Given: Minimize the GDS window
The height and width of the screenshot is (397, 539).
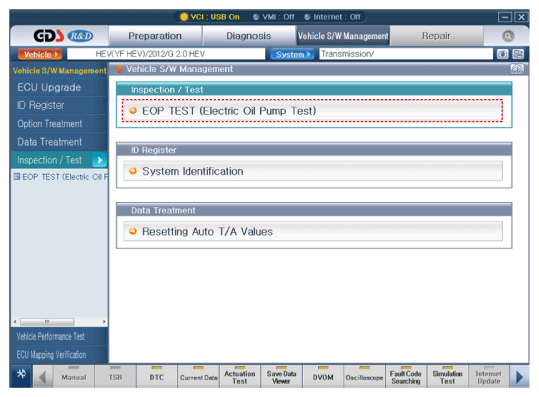Looking at the screenshot, I should [x=505, y=17].
